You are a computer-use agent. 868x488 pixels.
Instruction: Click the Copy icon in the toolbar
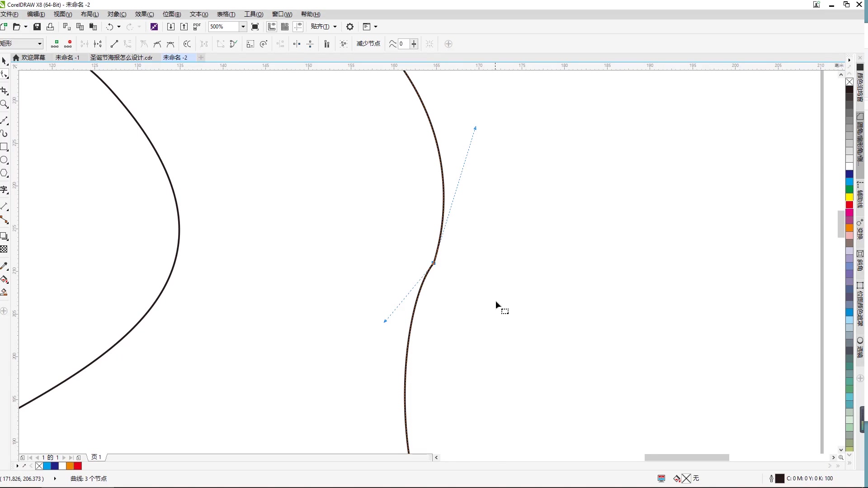click(x=80, y=27)
